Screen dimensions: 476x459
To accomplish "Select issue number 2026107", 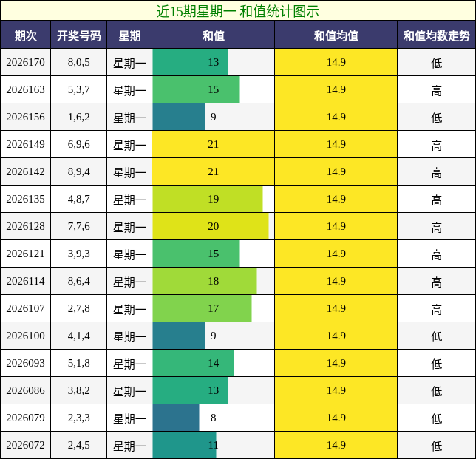I will (x=25, y=308).
